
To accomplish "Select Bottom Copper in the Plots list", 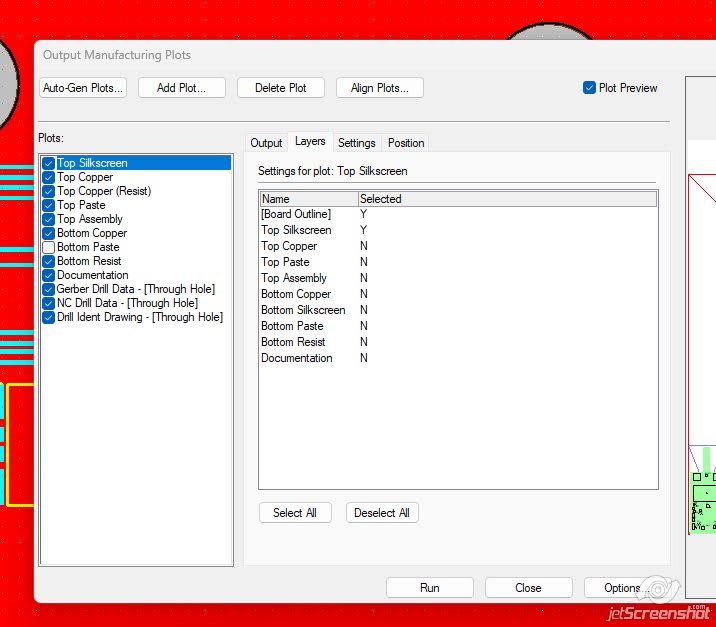I will tap(92, 233).
